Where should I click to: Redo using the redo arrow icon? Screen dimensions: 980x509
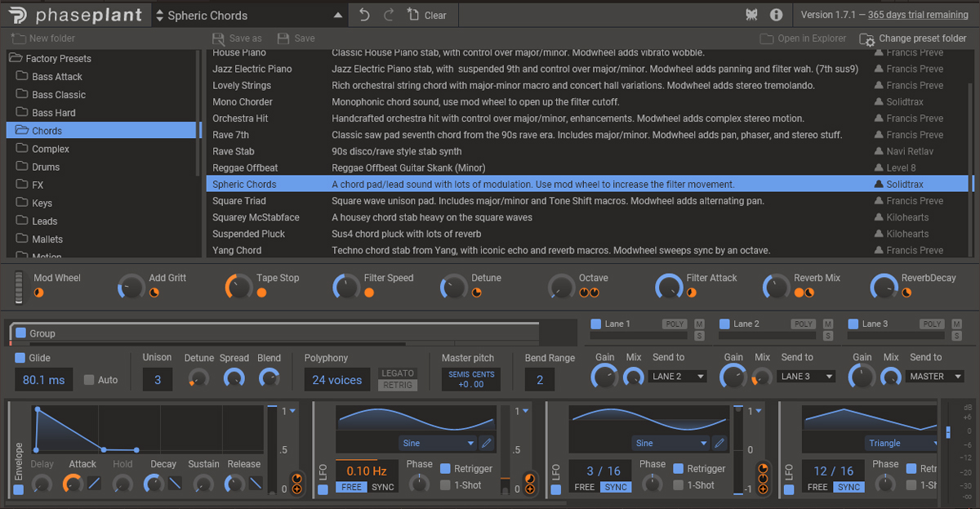[x=389, y=15]
